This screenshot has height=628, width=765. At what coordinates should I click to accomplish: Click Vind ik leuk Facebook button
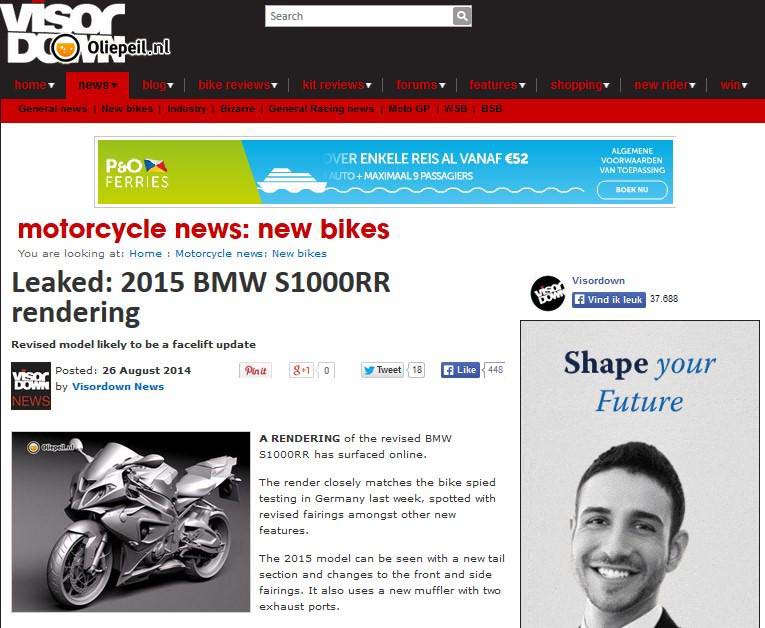(608, 300)
